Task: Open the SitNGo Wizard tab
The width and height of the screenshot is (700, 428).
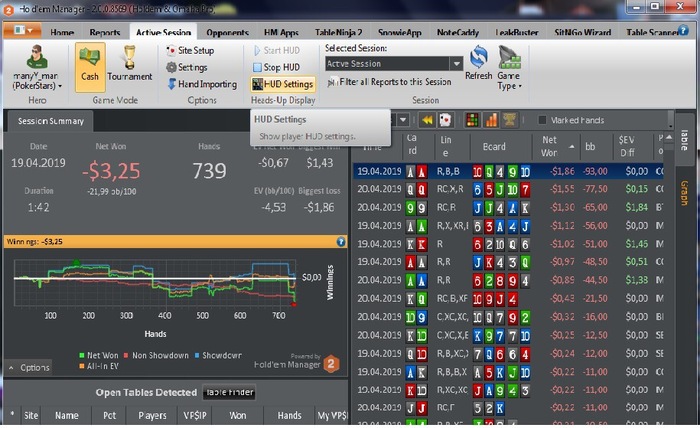Action: tap(582, 32)
